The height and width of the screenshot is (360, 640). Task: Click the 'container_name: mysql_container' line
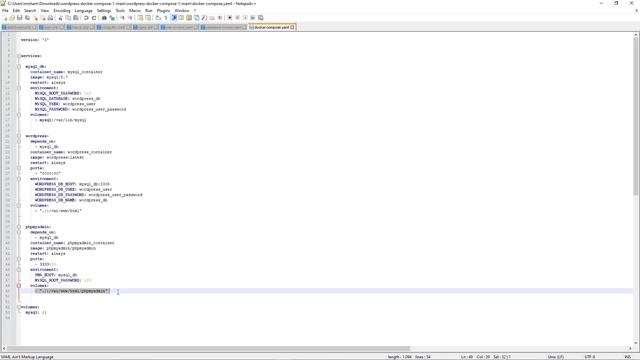click(66, 72)
